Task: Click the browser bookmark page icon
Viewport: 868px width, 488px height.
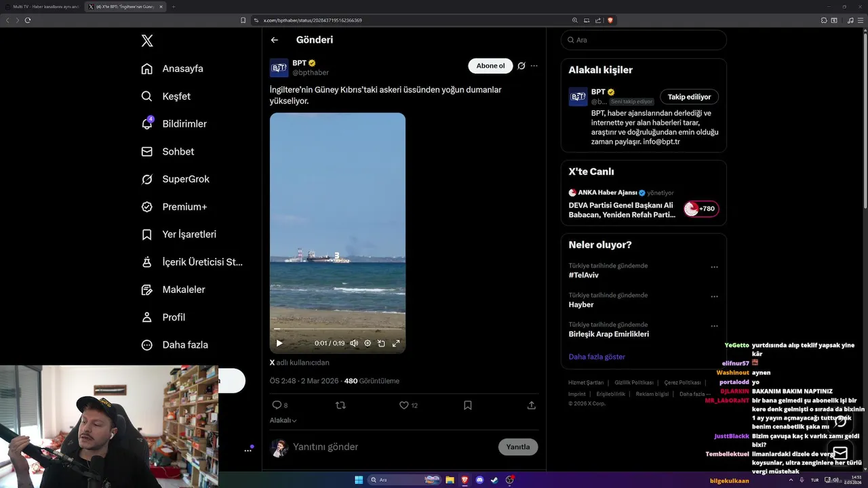Action: click(243, 20)
